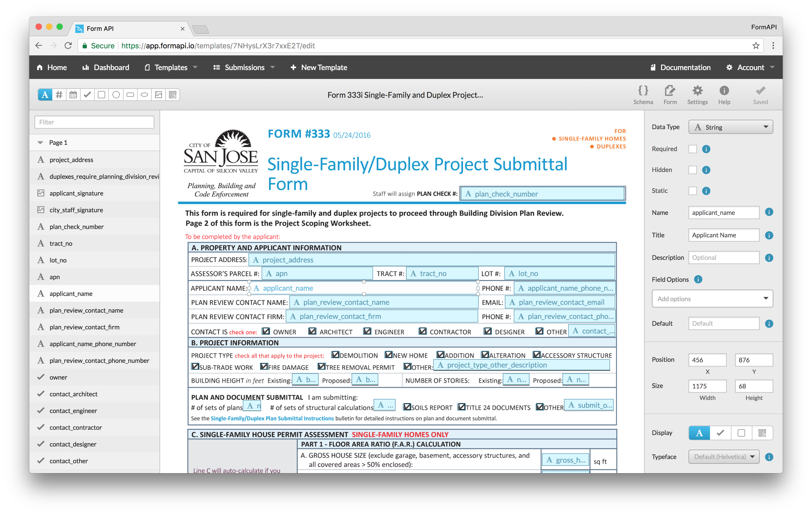Click the plan_check_number field in the list

pyautogui.click(x=77, y=226)
